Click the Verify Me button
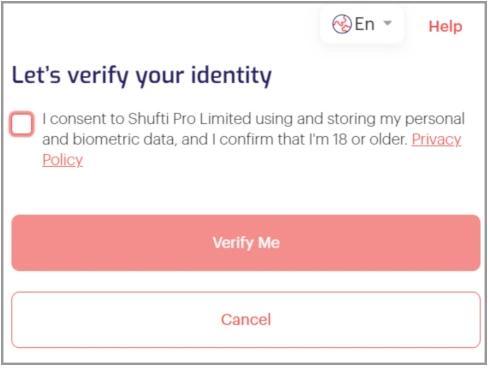 (x=246, y=243)
